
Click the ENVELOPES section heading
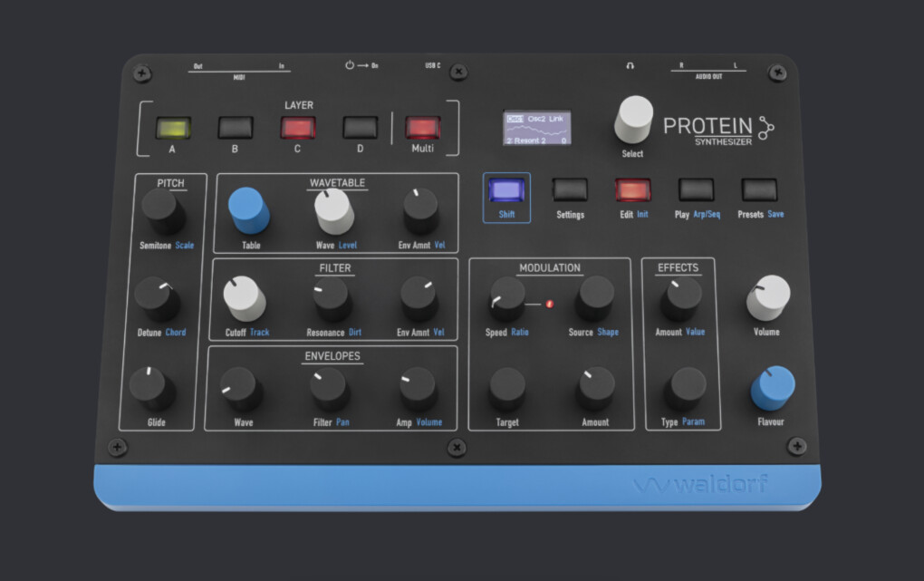pos(332,356)
